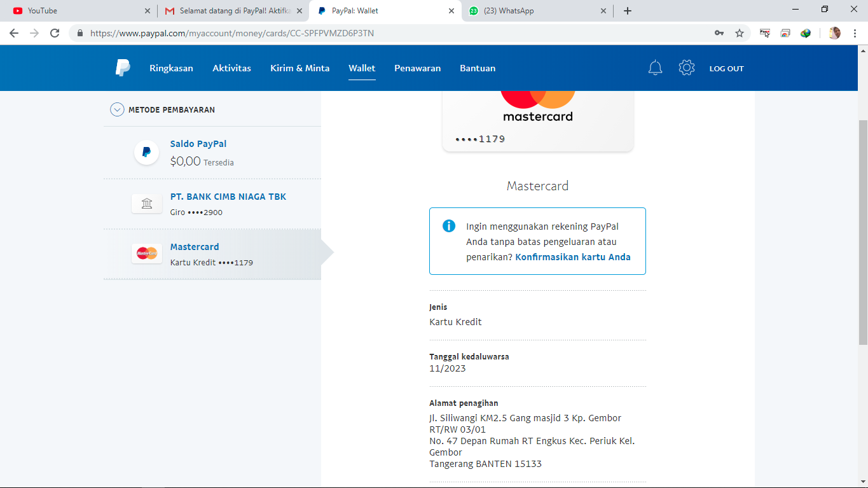Screen dimensions: 868x488
Task: Reload the page with refresh icon
Action: click(55, 33)
